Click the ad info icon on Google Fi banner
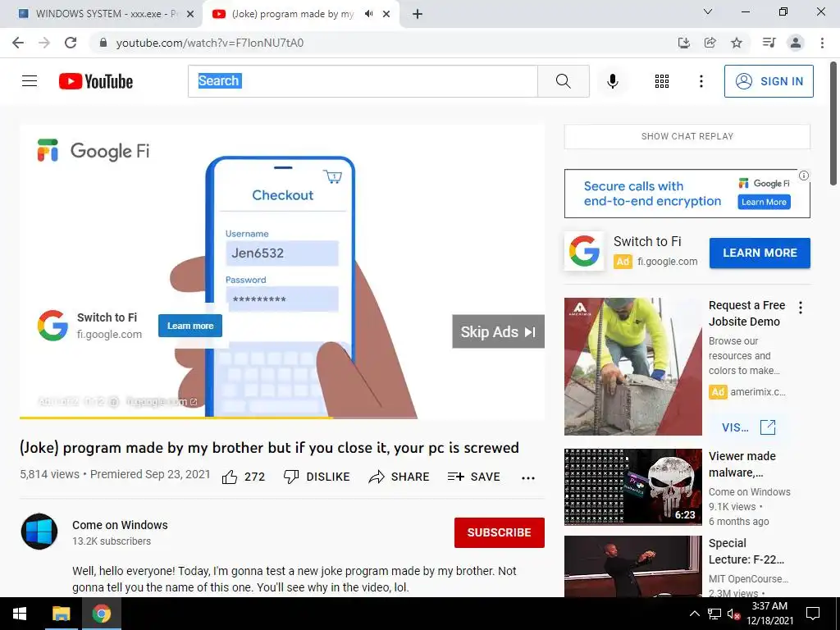Viewport: 840px width, 630px height. pyautogui.click(x=804, y=176)
